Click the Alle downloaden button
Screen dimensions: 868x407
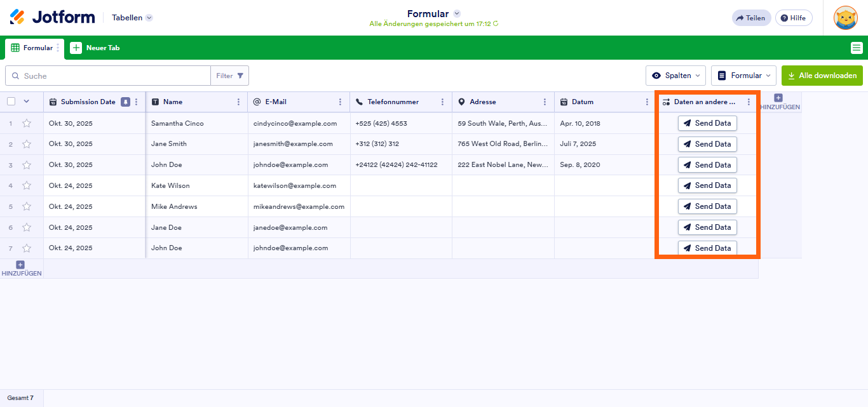point(822,76)
